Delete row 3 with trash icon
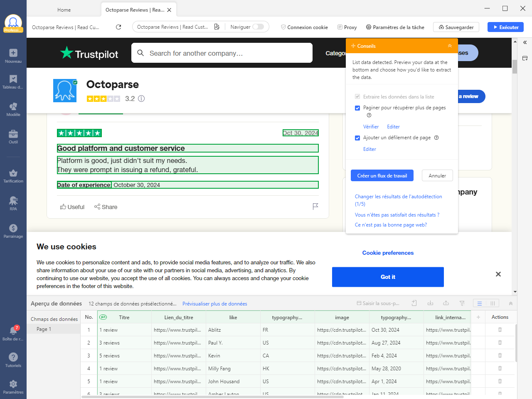Screen dimensions: 532x399 500,355
